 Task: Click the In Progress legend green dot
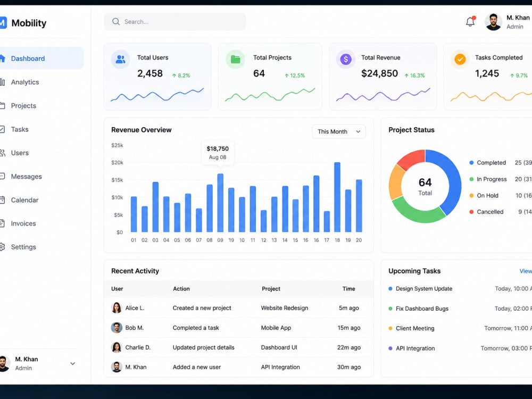point(471,179)
